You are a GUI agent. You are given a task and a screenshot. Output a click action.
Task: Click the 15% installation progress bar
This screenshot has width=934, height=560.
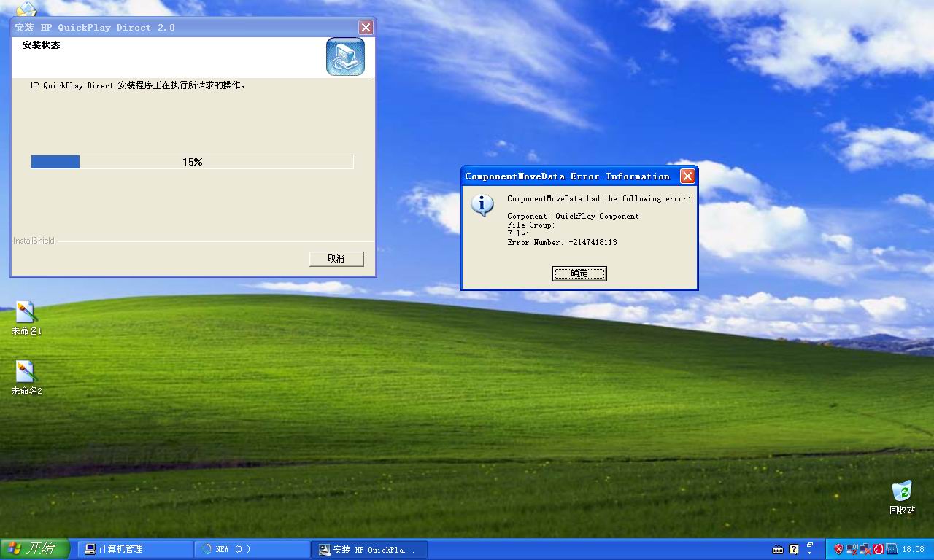coord(192,162)
